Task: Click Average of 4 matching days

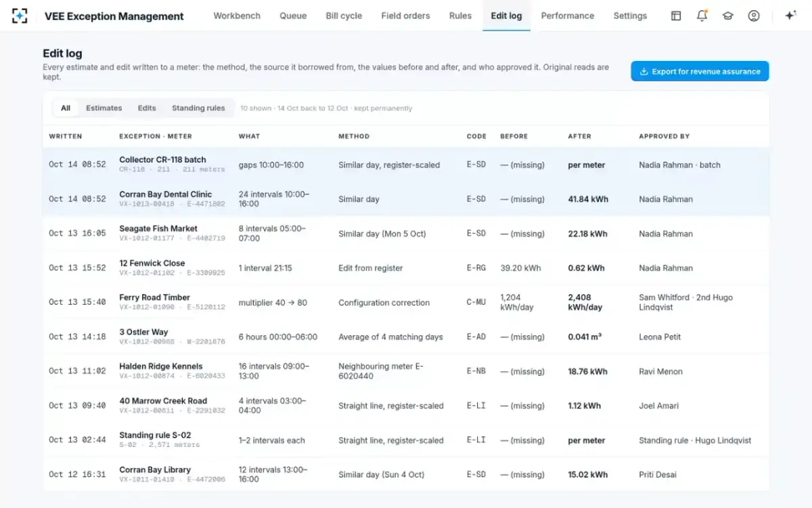Action: pos(390,337)
